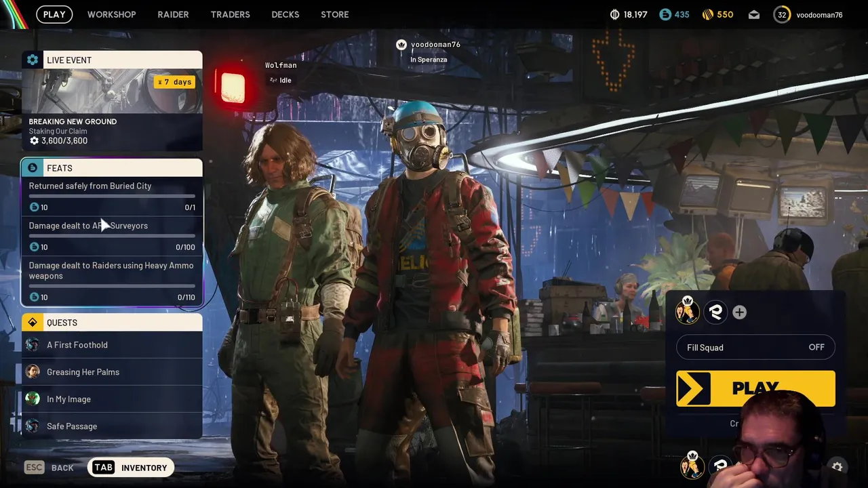The image size is (868, 488).
Task: Open the Greasing Her Palms quest
Action: pyautogui.click(x=112, y=372)
